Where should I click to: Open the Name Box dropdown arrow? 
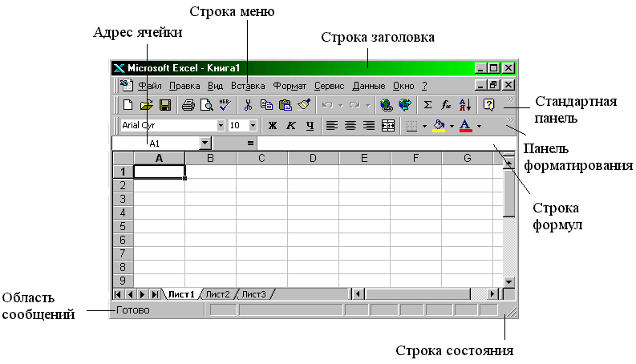pyautogui.click(x=205, y=144)
